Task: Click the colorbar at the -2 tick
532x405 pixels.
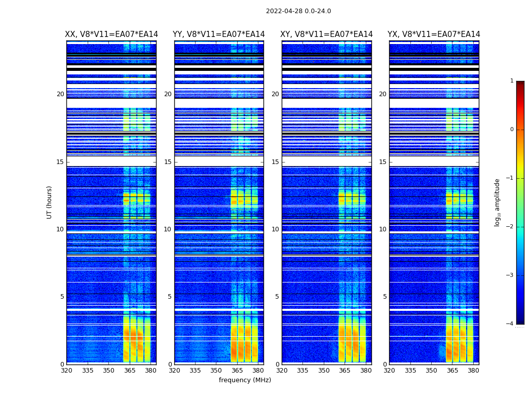Action: 520,227
